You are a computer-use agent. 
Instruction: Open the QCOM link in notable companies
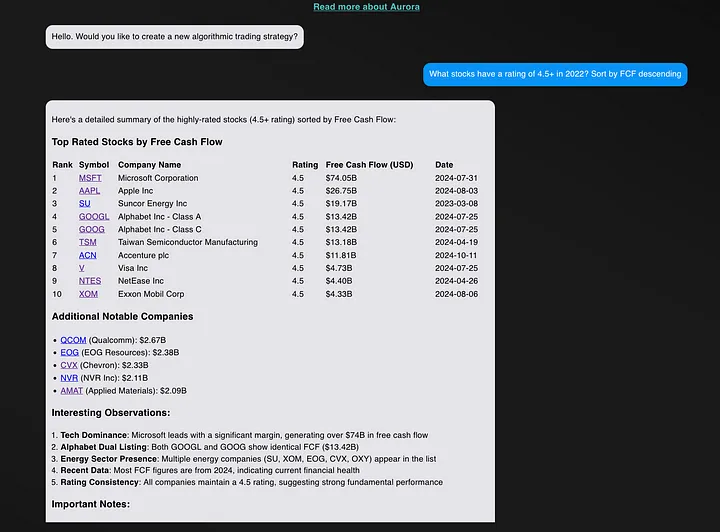(x=73, y=340)
